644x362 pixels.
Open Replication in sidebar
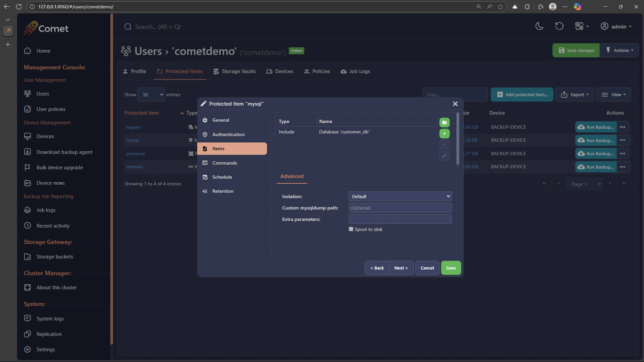point(49,334)
